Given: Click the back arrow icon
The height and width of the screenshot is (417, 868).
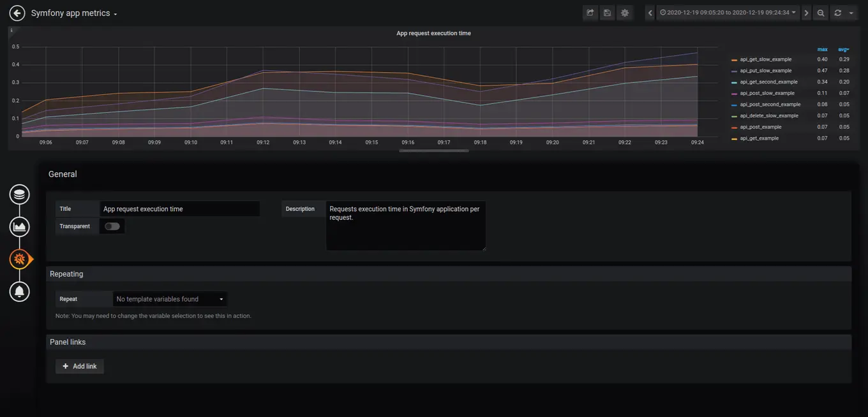Looking at the screenshot, I should [x=17, y=13].
